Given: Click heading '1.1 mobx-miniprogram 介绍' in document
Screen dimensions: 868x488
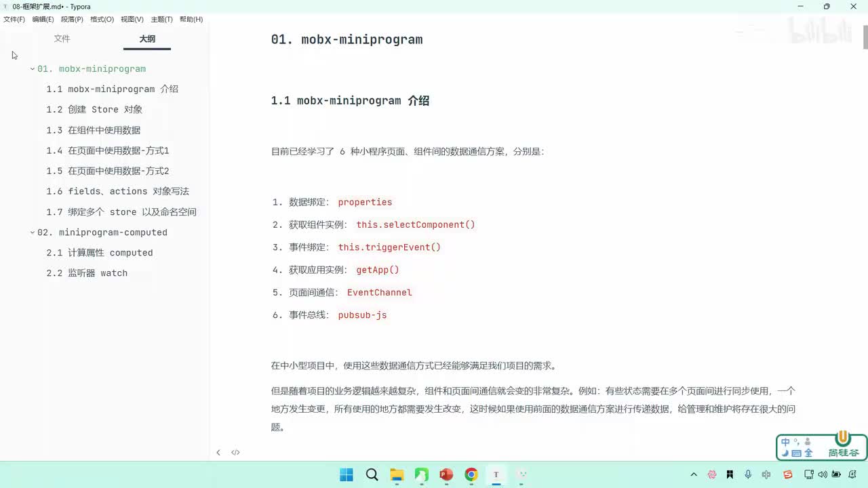Looking at the screenshot, I should click(350, 101).
